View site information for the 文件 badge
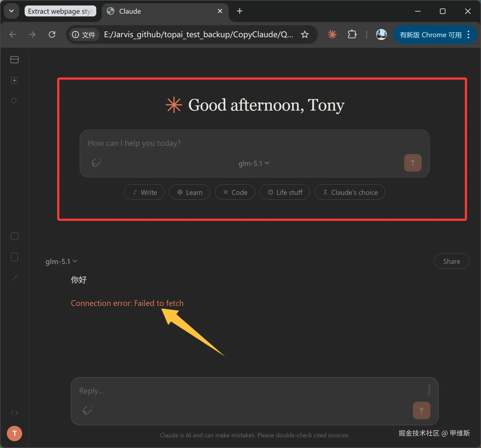481x448 pixels. tap(84, 35)
